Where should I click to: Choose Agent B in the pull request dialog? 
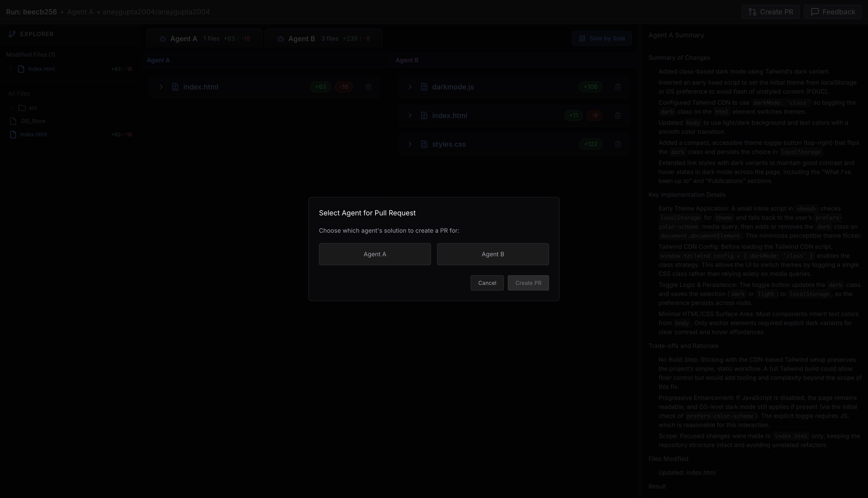[493, 254]
